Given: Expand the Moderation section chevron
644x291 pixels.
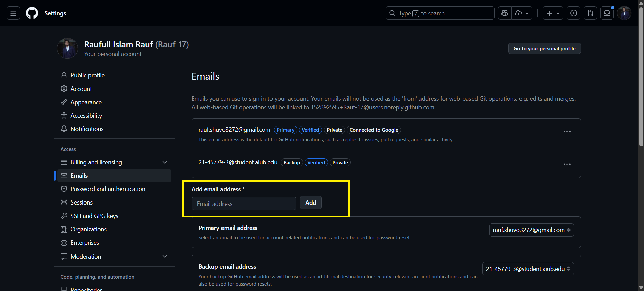Looking at the screenshot, I should 165,256.
